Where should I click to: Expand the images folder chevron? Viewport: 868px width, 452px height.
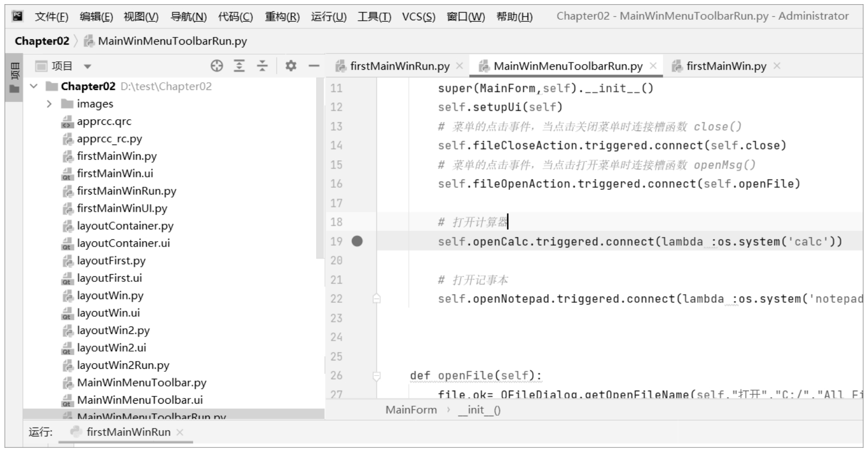pyautogui.click(x=49, y=104)
